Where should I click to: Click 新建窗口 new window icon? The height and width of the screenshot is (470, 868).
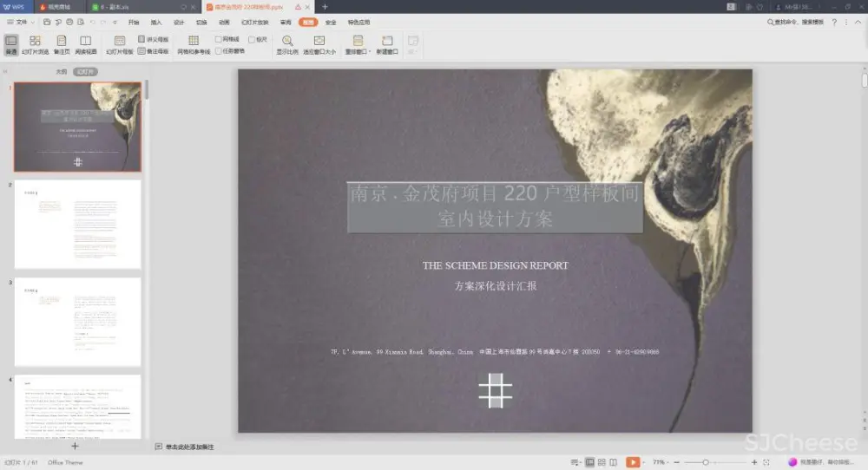[x=387, y=45]
